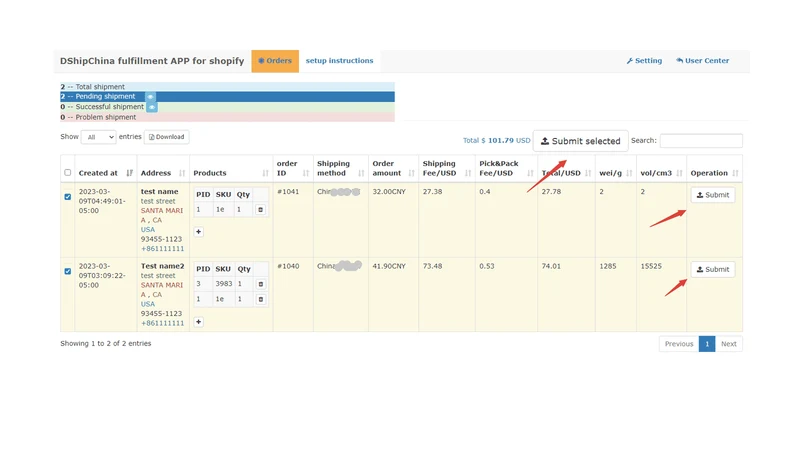Click the Next page button
This screenshot has width=800, height=450.
pos(729,344)
